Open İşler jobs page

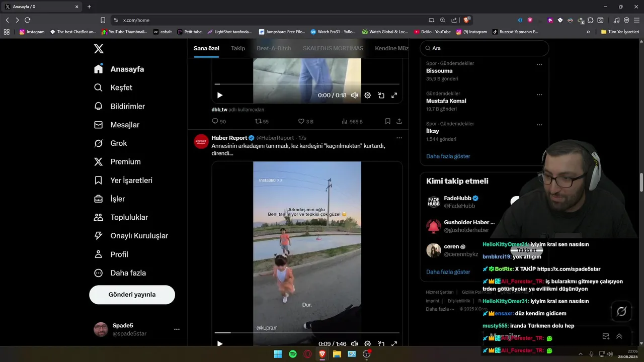click(109, 199)
